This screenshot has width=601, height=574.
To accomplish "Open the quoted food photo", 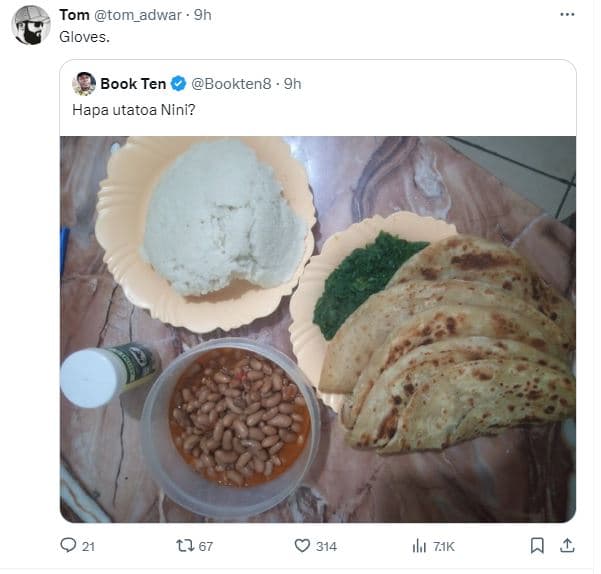I will coord(318,329).
